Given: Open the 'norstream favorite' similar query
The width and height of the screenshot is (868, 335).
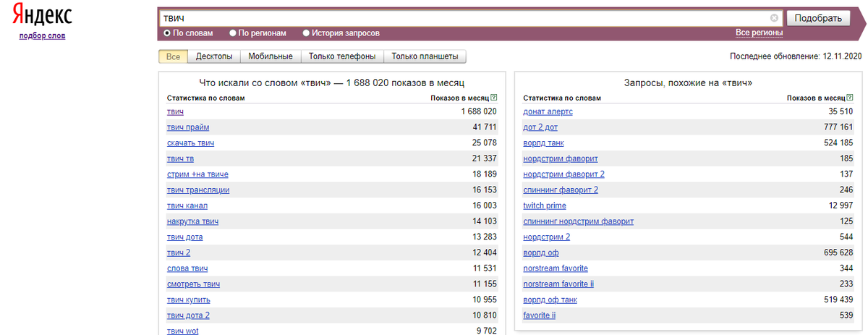Looking at the screenshot, I should pos(556,268).
